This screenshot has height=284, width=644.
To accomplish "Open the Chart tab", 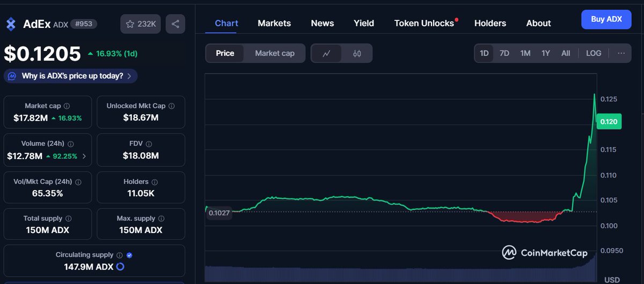I will (x=226, y=23).
